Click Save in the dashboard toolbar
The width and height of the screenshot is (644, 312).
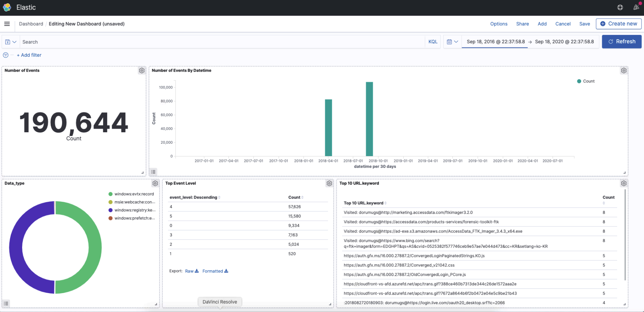(585, 24)
